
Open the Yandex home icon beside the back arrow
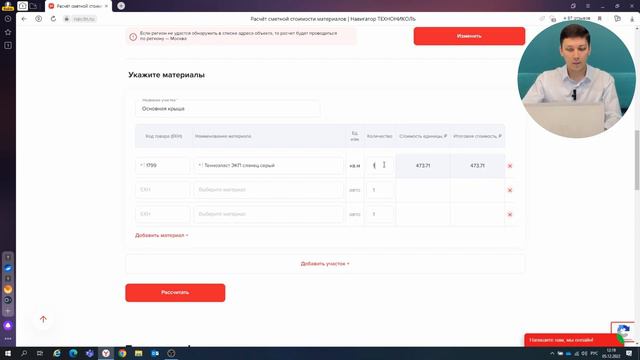pyautogui.click(x=38, y=19)
